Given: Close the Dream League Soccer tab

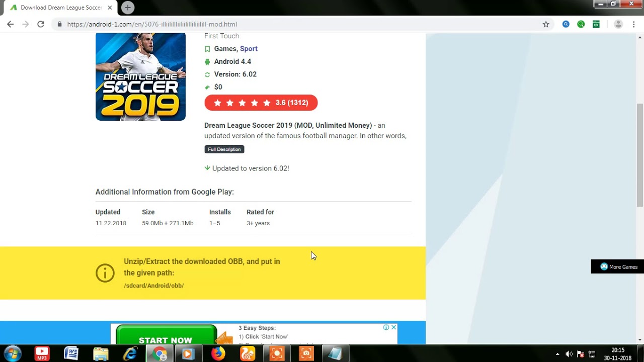Looking at the screenshot, I should pos(110,8).
